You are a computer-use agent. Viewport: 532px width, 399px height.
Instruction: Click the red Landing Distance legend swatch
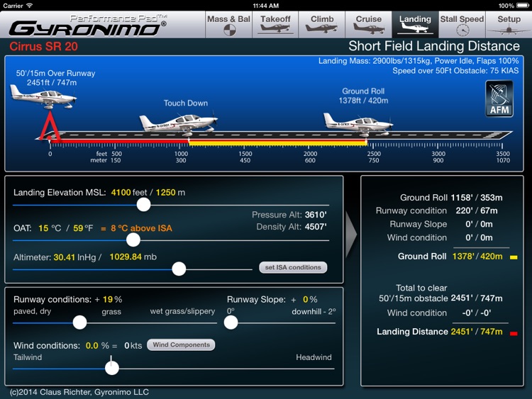[514, 334]
